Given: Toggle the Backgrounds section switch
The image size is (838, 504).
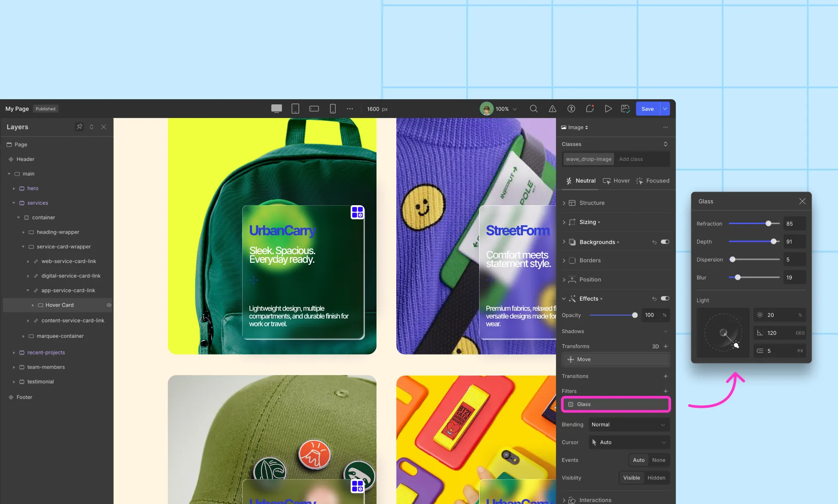Looking at the screenshot, I should pos(665,242).
